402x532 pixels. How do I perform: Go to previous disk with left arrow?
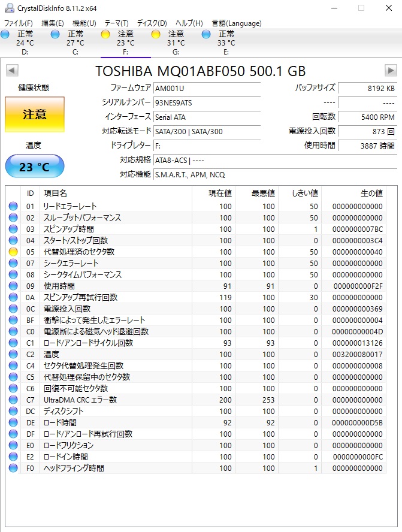coord(11,71)
